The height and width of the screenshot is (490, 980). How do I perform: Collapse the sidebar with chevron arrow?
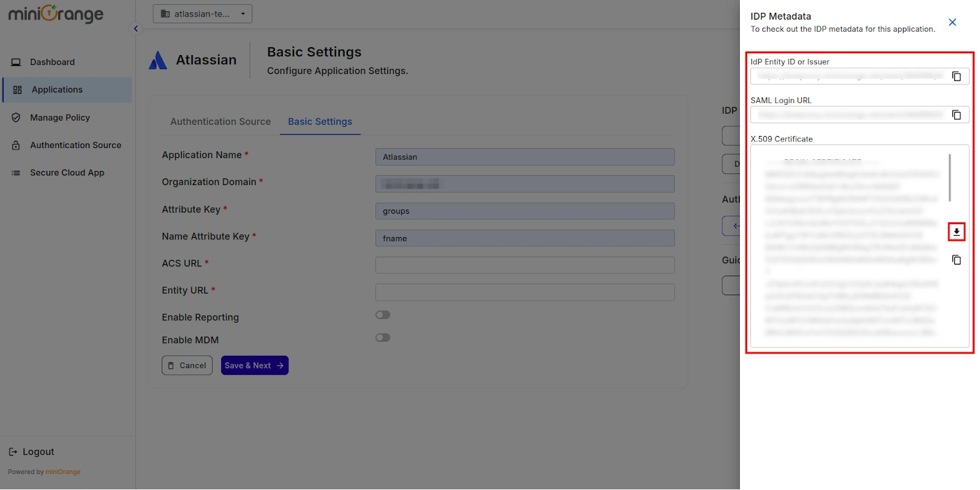pyautogui.click(x=136, y=29)
